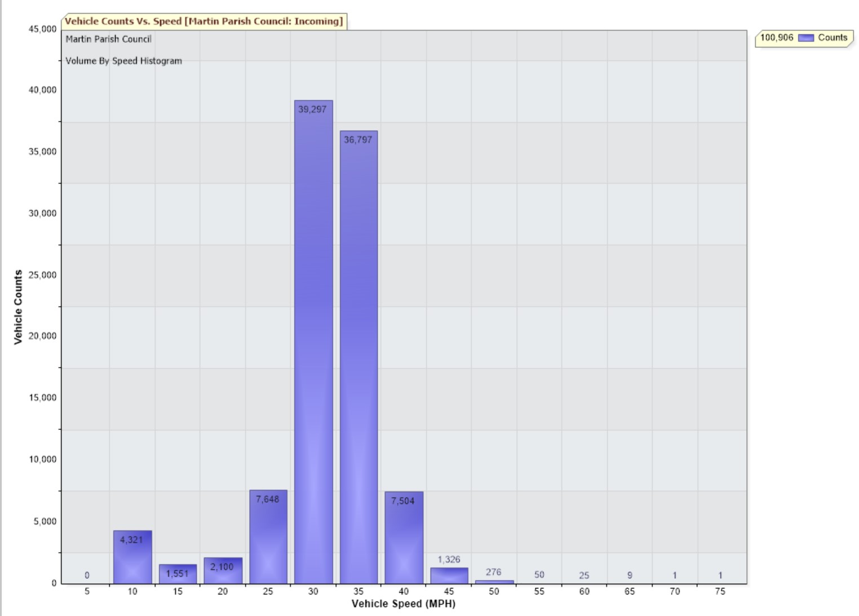
Task: Select the 20 MPH bar labeled 2,100
Action: (223, 570)
